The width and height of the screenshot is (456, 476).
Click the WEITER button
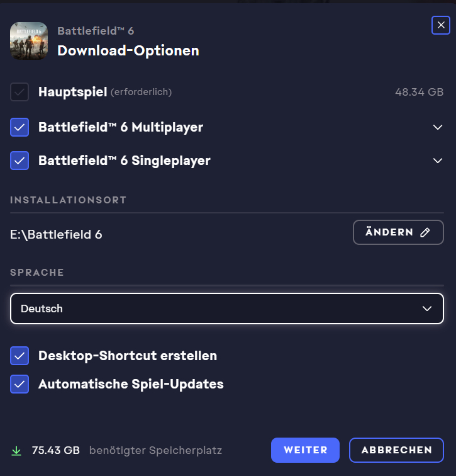[x=305, y=450]
